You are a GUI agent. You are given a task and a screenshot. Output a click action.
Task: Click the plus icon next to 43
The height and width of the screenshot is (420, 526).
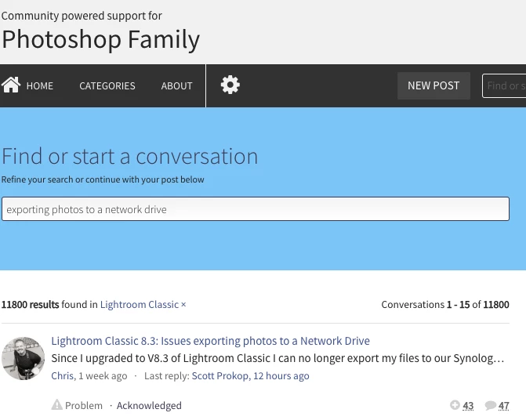click(455, 405)
